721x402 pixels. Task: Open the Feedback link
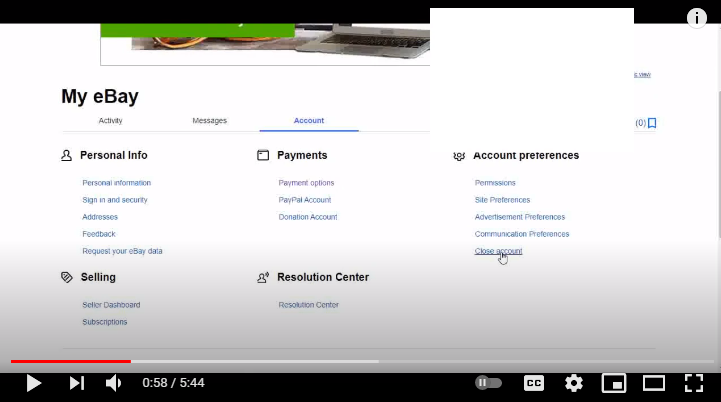(99, 234)
